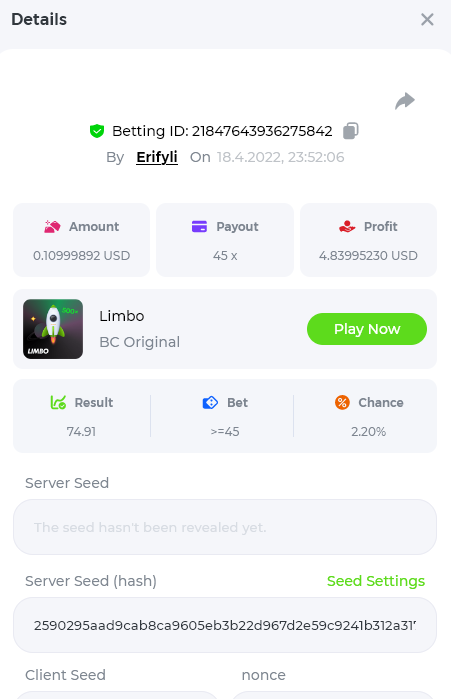Open Erifyli's user profile link
The image size is (451, 699).
(x=157, y=157)
